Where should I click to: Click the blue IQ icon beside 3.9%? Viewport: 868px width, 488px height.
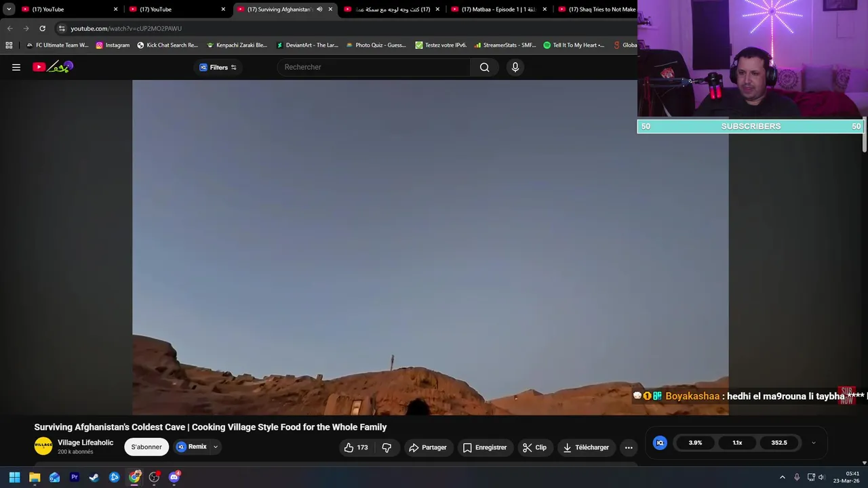pos(660,443)
